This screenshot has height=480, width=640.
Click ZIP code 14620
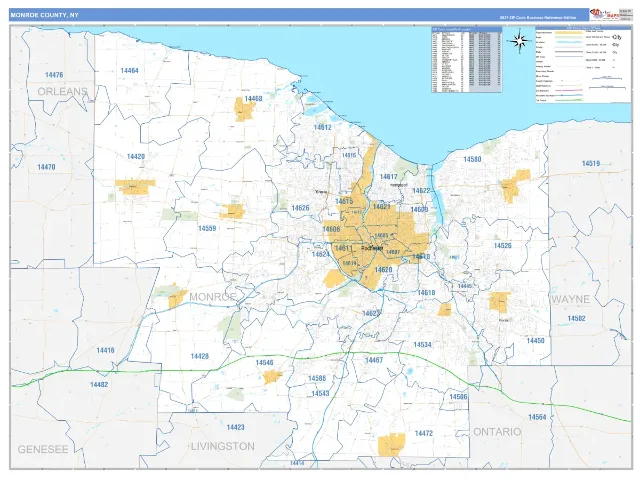point(383,270)
